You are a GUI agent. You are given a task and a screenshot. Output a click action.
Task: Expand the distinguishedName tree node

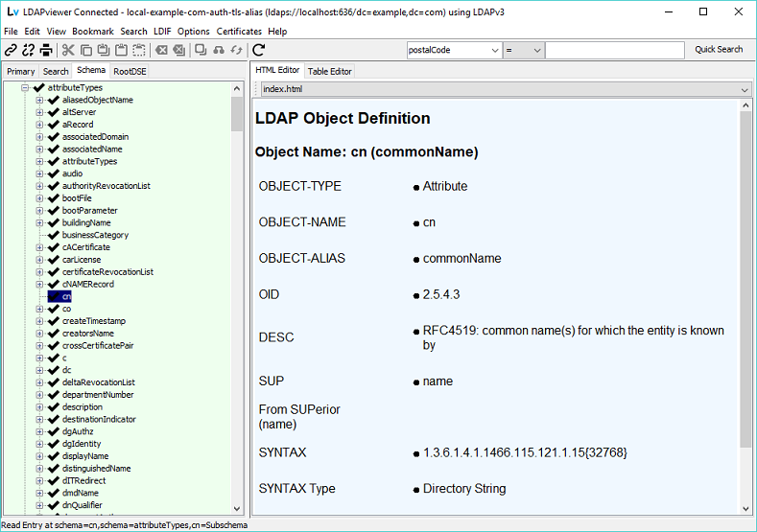click(39, 468)
